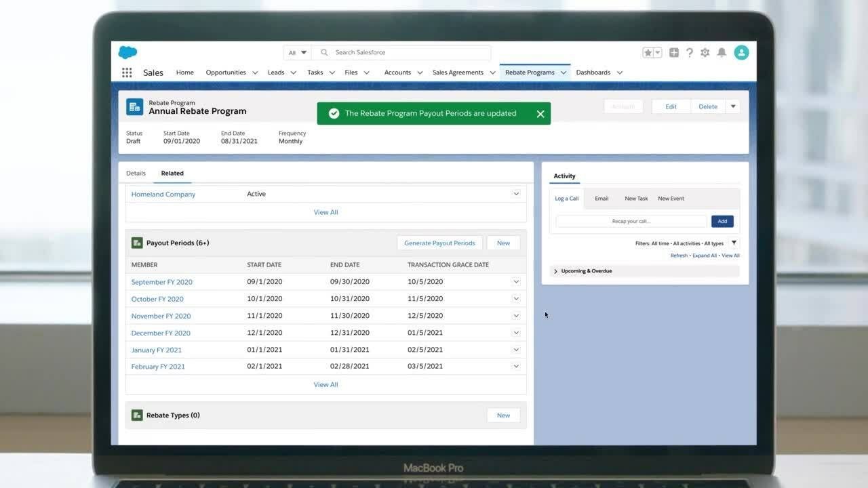
Task: Open the Global Actions plus icon
Action: tap(674, 52)
